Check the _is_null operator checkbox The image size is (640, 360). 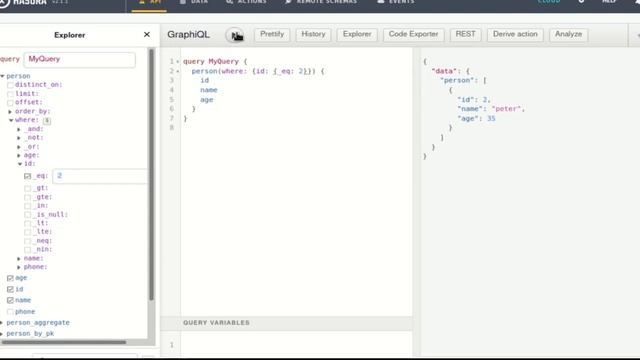click(x=27, y=215)
